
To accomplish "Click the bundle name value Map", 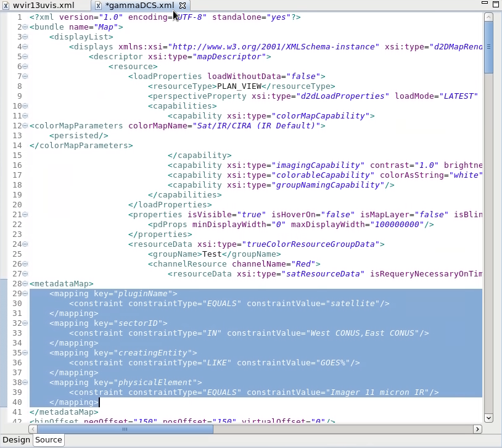I will click(105, 27).
